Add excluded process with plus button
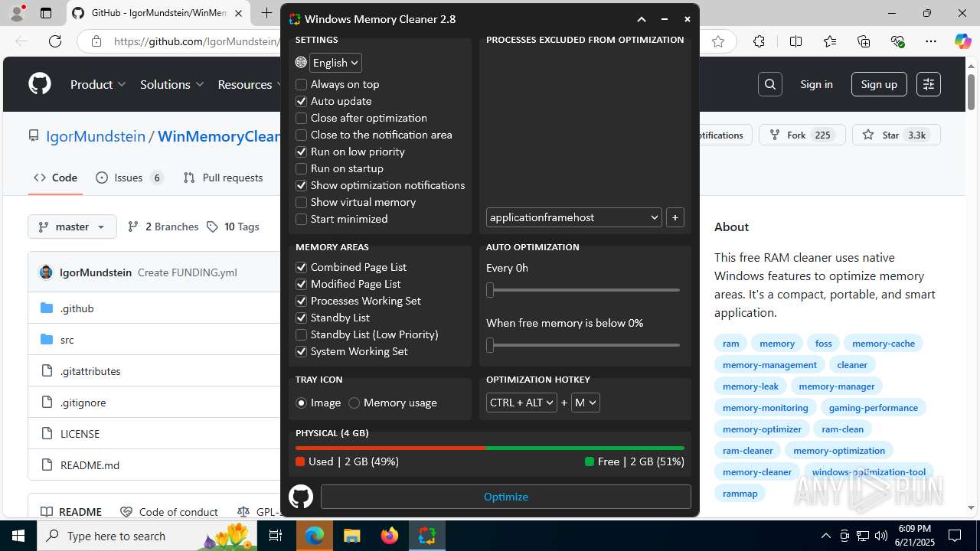The image size is (980, 551). (675, 217)
